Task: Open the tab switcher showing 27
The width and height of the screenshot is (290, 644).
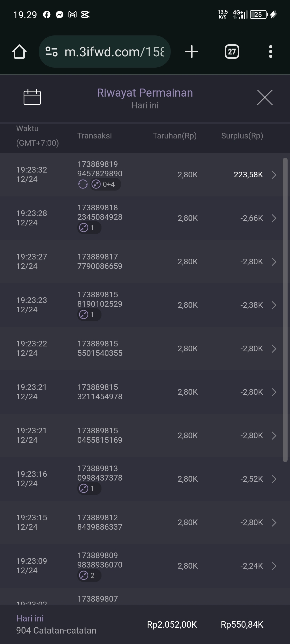Action: point(232,52)
